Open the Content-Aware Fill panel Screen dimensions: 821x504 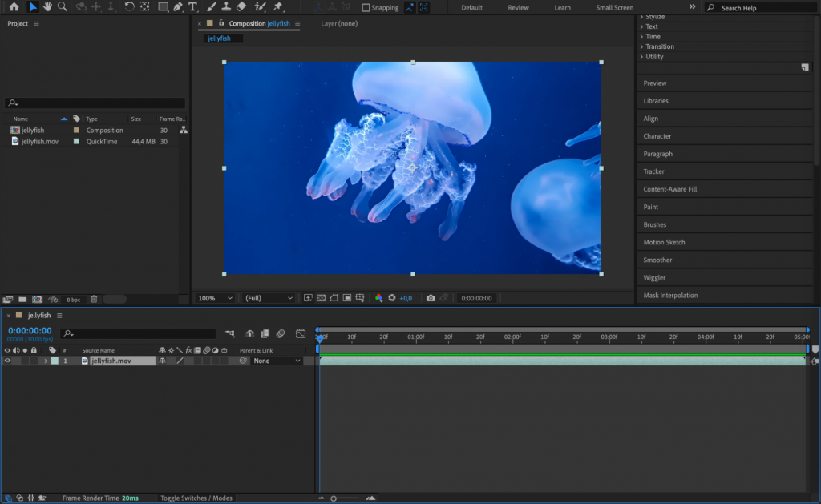[x=674, y=189]
